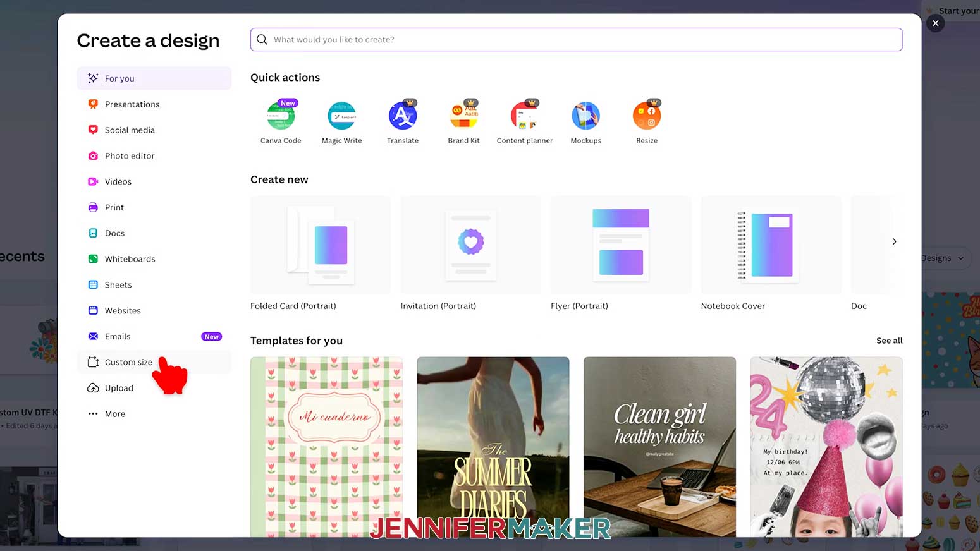
Task: Select the For you category
Action: [x=154, y=78]
